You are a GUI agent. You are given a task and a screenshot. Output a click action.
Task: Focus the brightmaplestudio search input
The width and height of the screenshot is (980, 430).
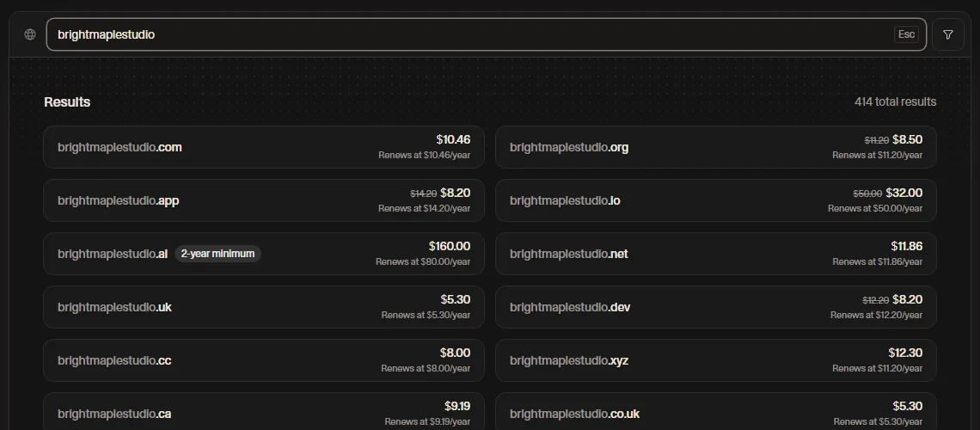tap(487, 34)
